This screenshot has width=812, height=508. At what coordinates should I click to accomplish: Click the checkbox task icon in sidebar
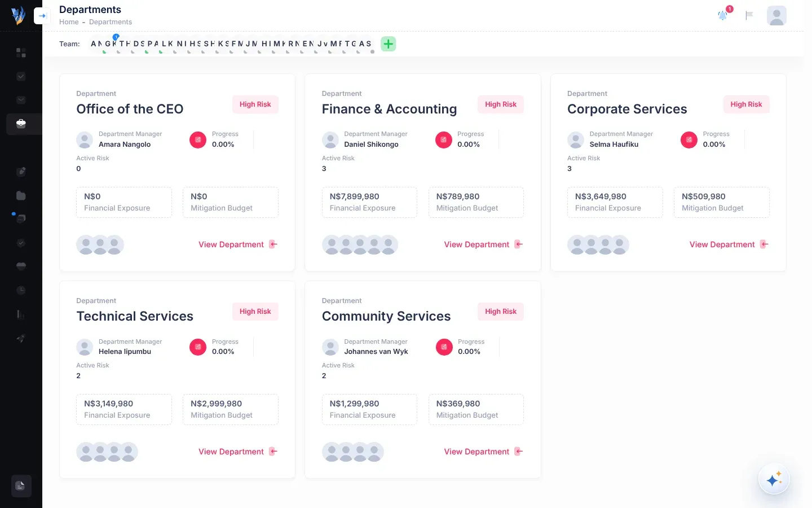[21, 76]
